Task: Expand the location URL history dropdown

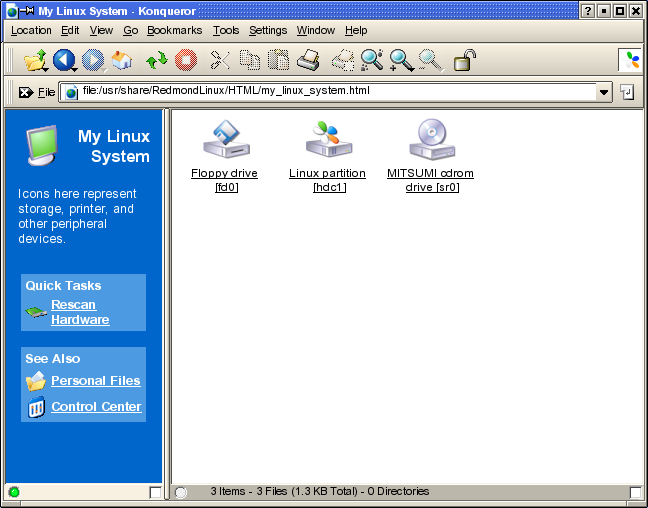Action: (603, 92)
